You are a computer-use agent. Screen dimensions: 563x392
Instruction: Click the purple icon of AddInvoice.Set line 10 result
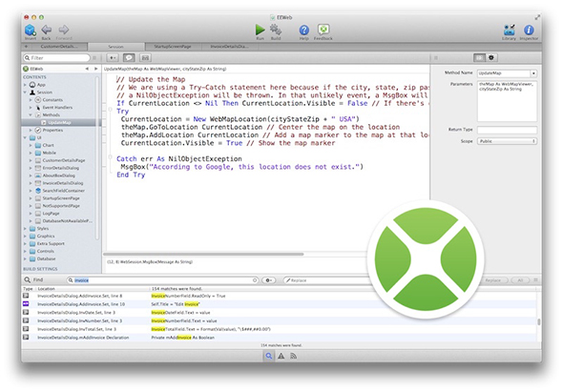[26, 303]
